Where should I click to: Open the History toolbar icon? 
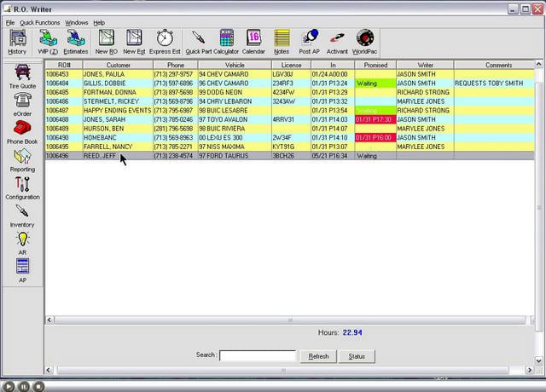click(x=17, y=42)
